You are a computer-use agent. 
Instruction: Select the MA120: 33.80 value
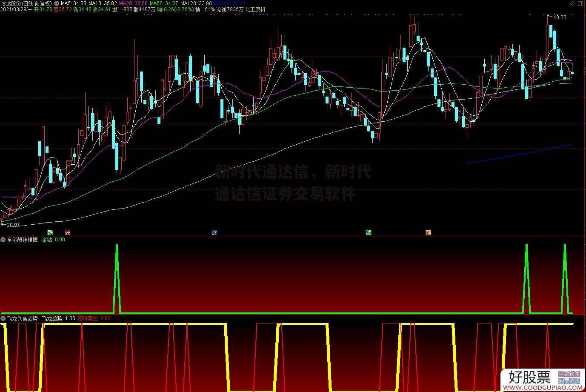(196, 3)
